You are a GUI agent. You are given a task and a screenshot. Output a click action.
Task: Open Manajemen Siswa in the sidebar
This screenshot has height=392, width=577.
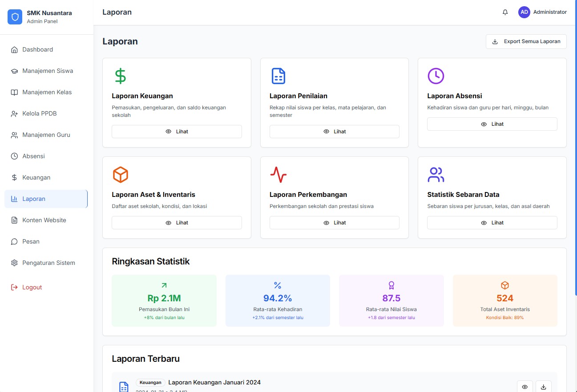coord(48,71)
